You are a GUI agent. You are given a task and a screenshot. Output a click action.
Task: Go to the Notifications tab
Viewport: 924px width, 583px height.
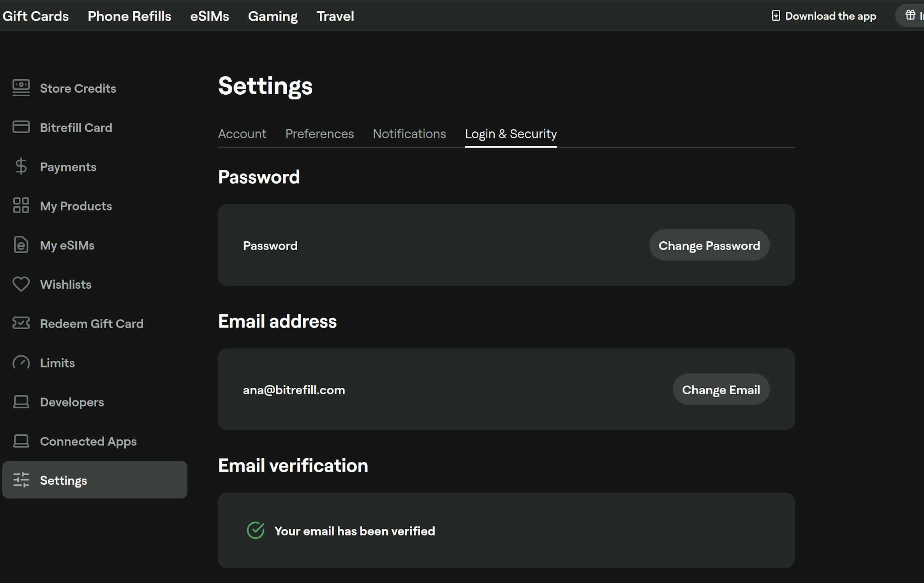[409, 134]
